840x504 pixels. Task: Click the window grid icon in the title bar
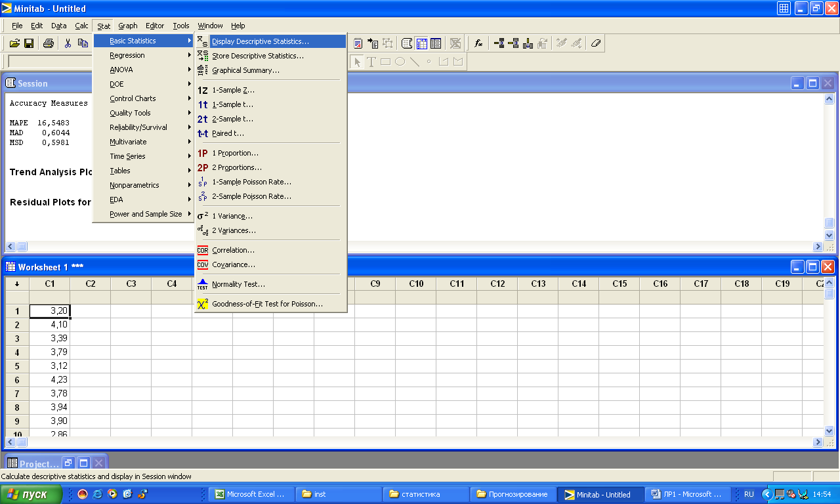click(784, 8)
